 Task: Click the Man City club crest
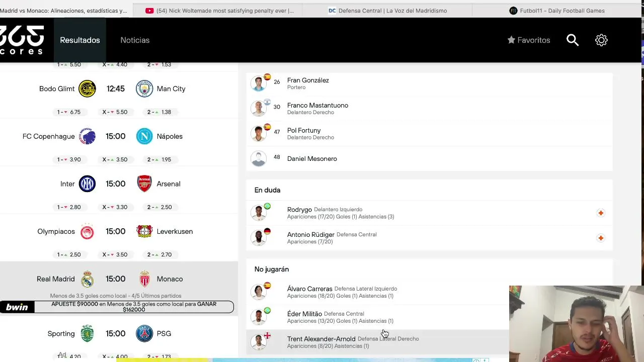[144, 88]
